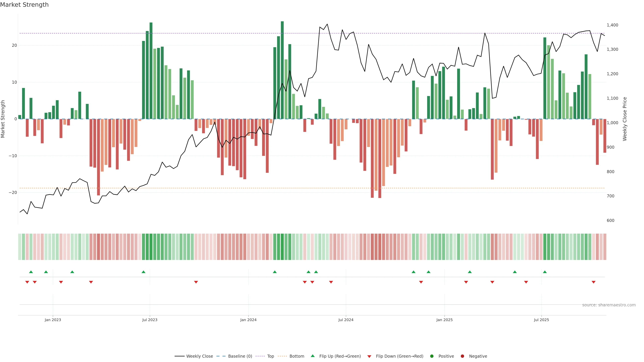
Task: Click the Bottom legend line swatch
Action: 282,356
